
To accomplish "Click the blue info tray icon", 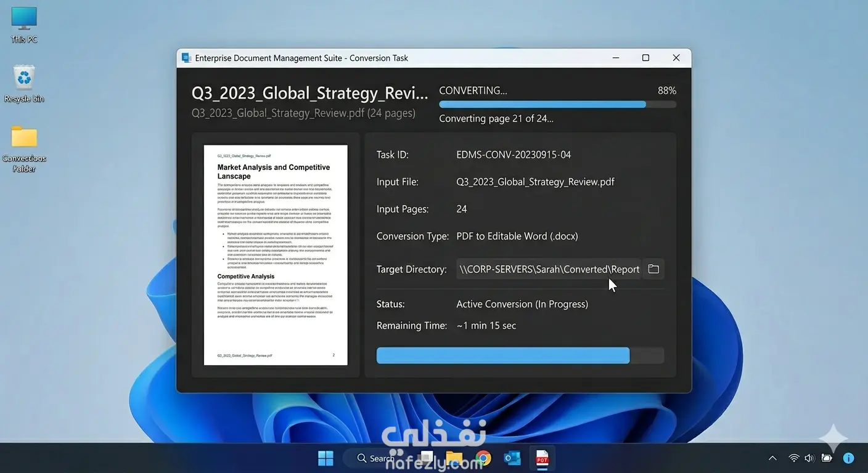I will [848, 458].
